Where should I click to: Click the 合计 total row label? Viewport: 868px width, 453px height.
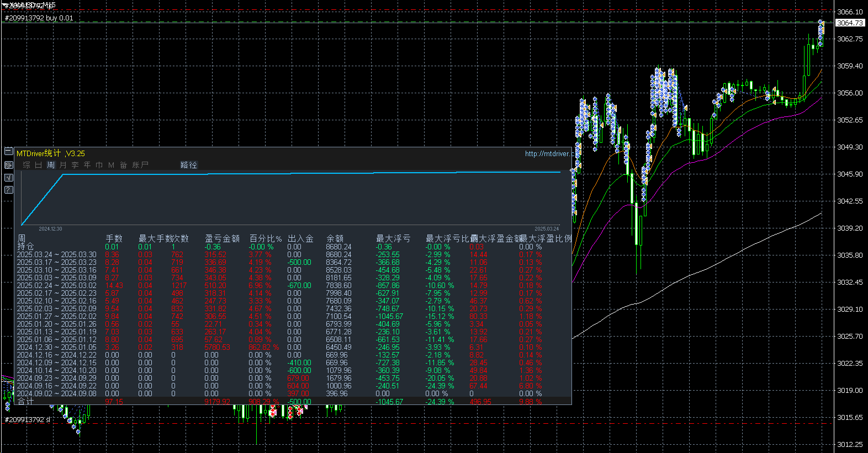pos(25,401)
